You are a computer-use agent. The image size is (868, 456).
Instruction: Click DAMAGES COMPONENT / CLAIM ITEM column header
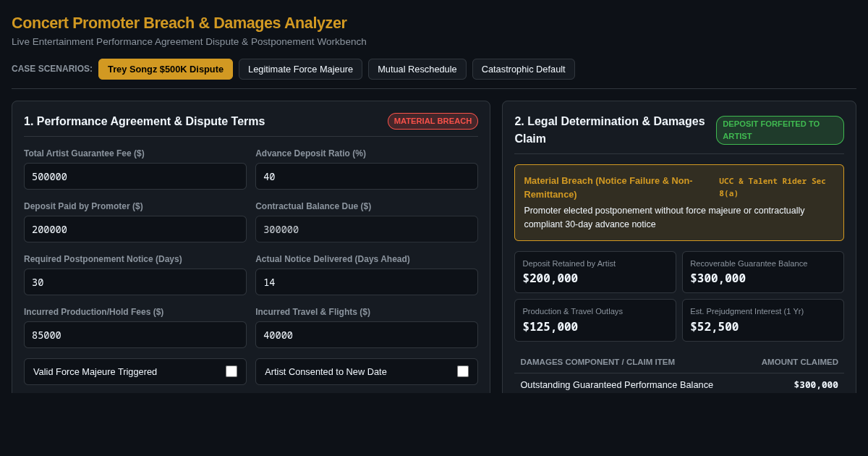[597, 362]
